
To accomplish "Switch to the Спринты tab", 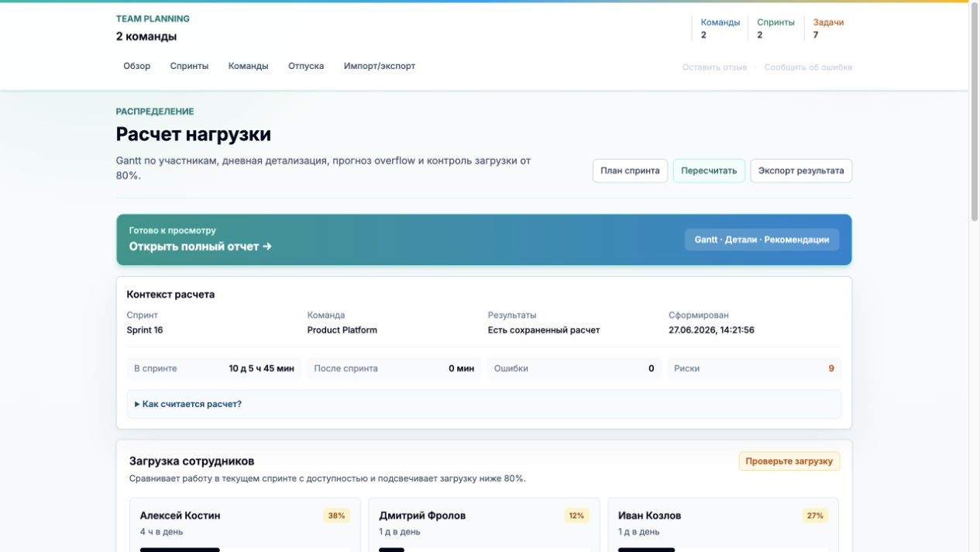I will [189, 66].
